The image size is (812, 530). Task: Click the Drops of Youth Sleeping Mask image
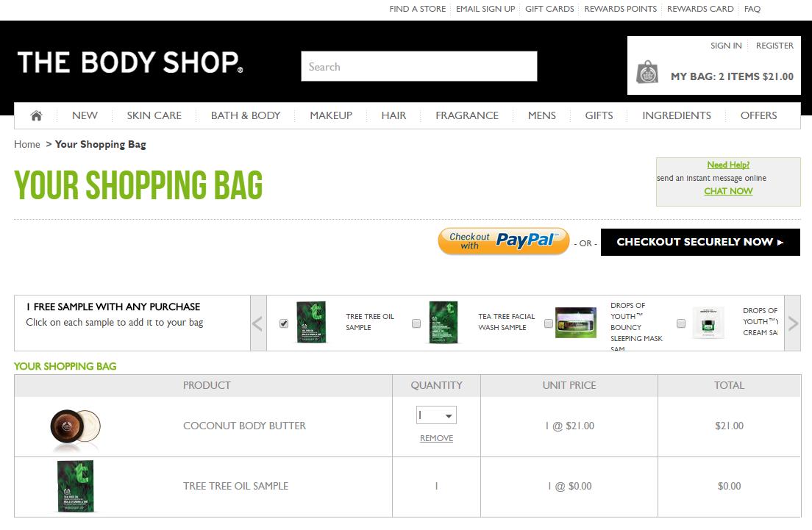tap(575, 322)
